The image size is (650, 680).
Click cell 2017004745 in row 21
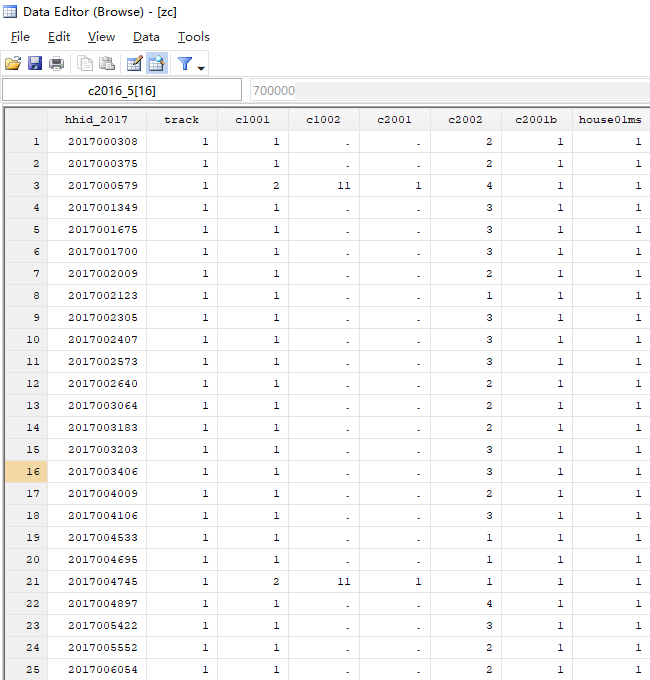pyautogui.click(x=103, y=582)
